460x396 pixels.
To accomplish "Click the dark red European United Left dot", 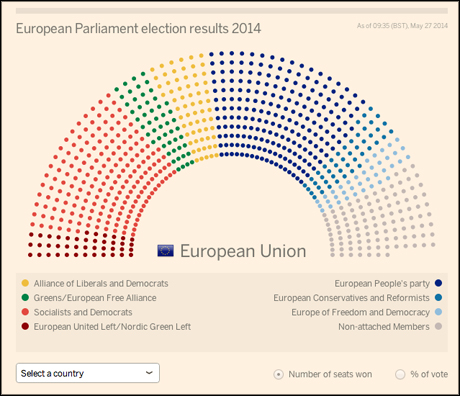I will [x=25, y=326].
